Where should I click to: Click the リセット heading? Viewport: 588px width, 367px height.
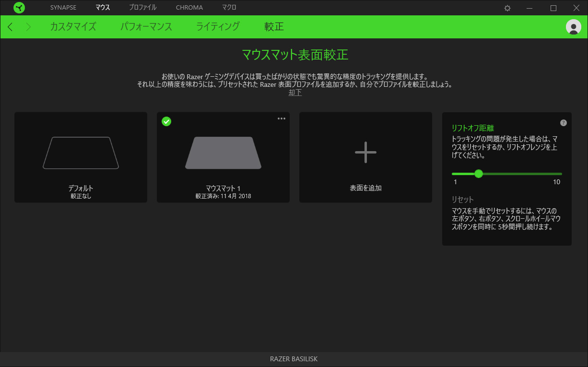coord(462,200)
